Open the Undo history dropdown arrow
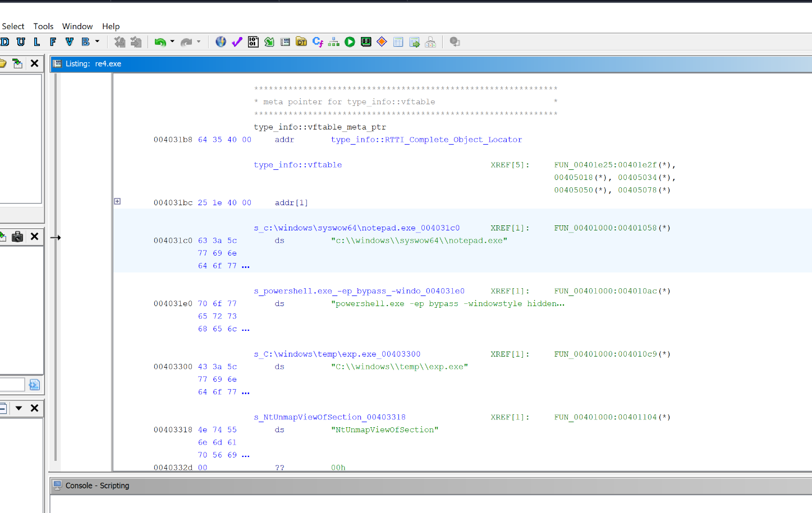The width and height of the screenshot is (812, 513). (x=172, y=41)
